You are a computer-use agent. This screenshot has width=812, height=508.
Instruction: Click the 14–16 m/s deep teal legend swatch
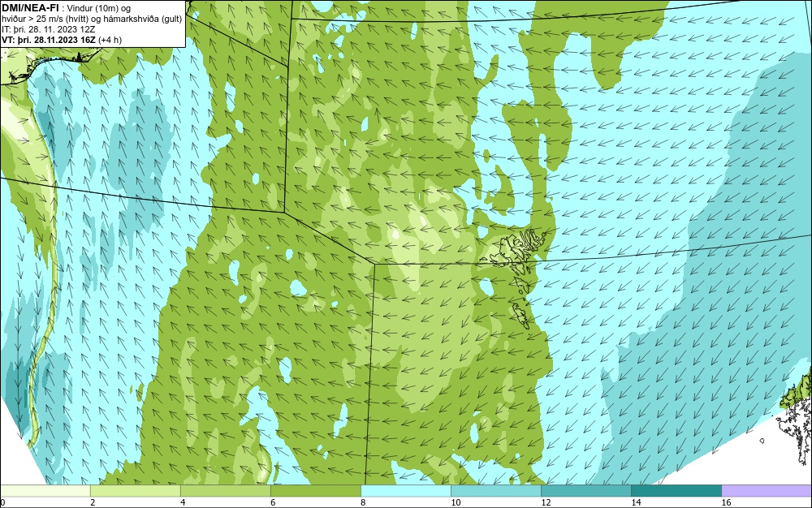click(676, 491)
